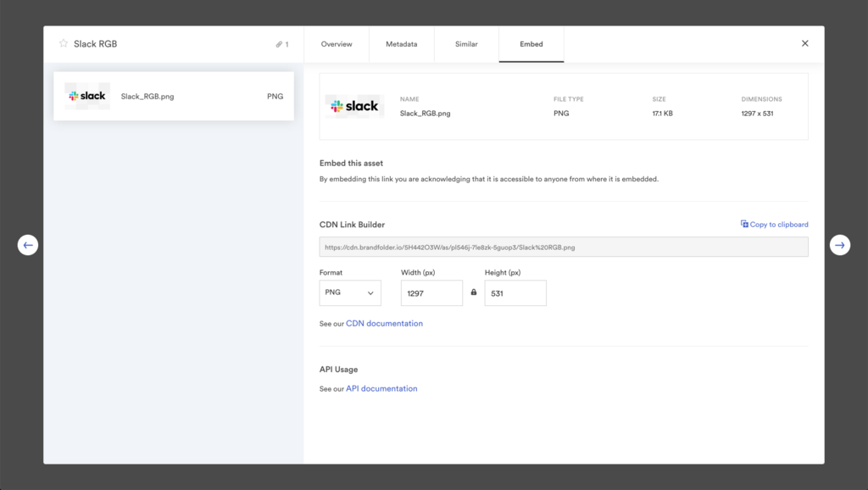Click the API Usage heading

339,370
